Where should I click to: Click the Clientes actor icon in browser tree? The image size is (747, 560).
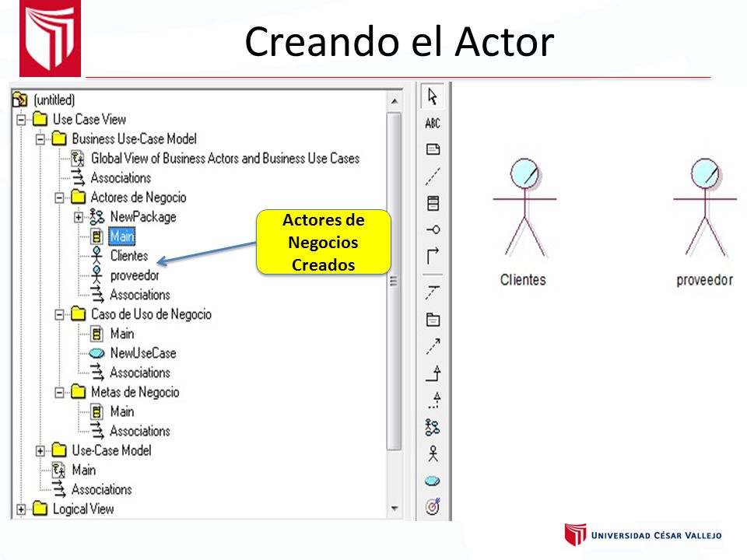[96, 256]
